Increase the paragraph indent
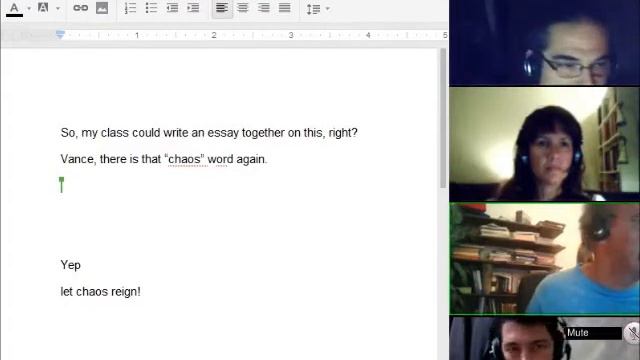640x360 pixels. pyautogui.click(x=193, y=8)
